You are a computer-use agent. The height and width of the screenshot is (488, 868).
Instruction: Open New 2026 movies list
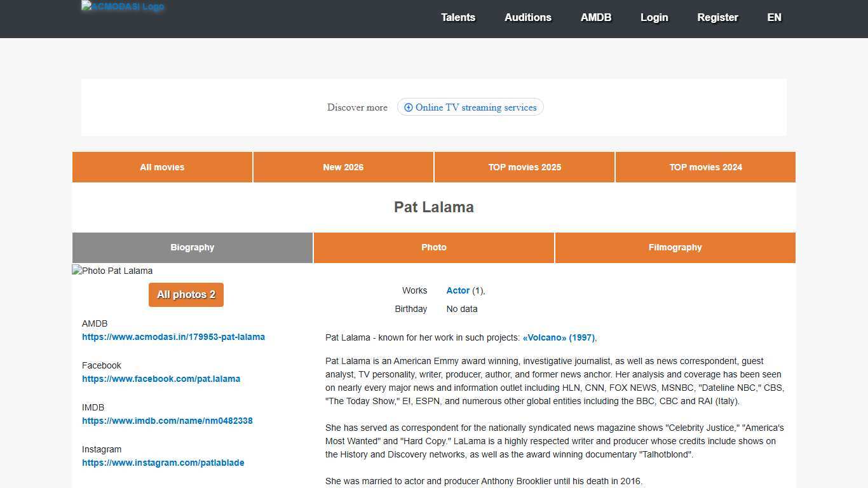343,167
